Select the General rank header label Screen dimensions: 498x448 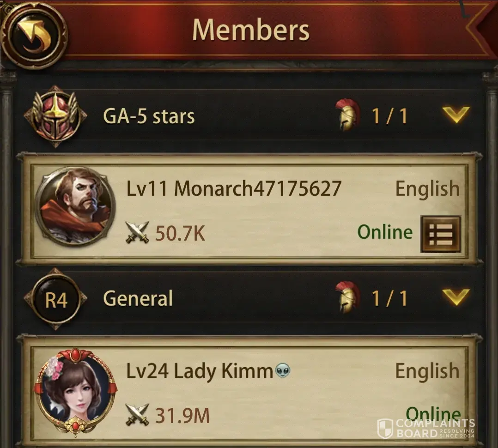[x=138, y=298]
